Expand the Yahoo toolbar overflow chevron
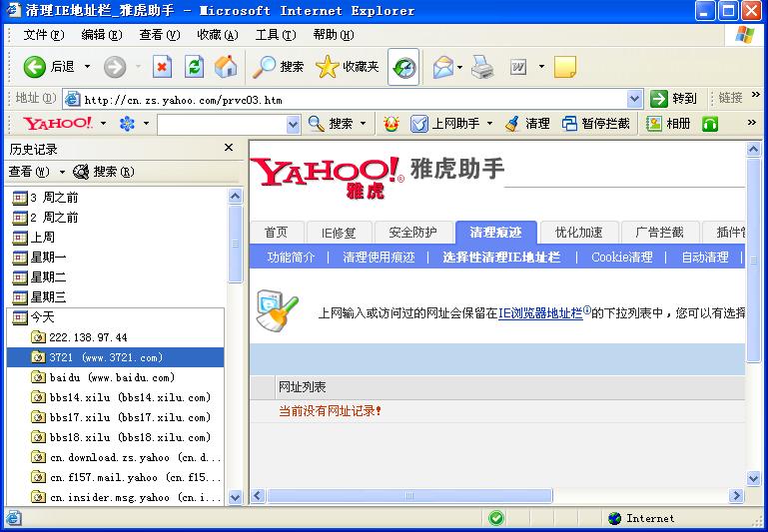This screenshot has width=768, height=532. (752, 123)
